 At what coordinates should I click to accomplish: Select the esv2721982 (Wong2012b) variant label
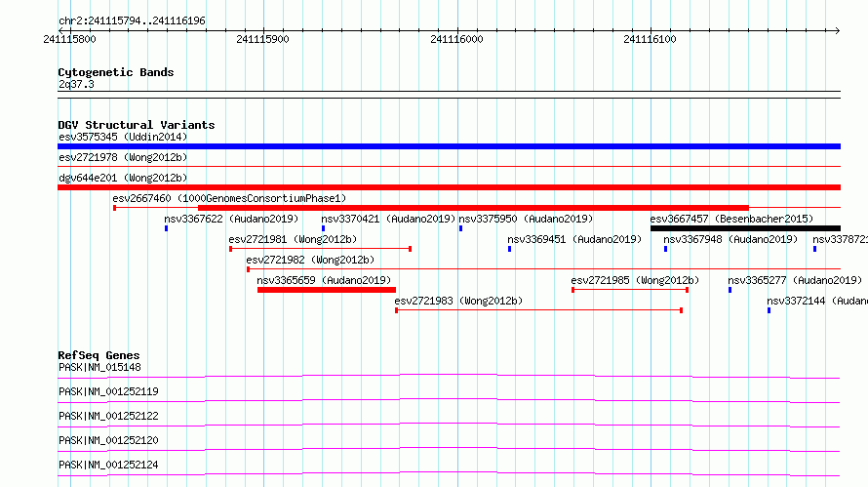tap(310, 260)
